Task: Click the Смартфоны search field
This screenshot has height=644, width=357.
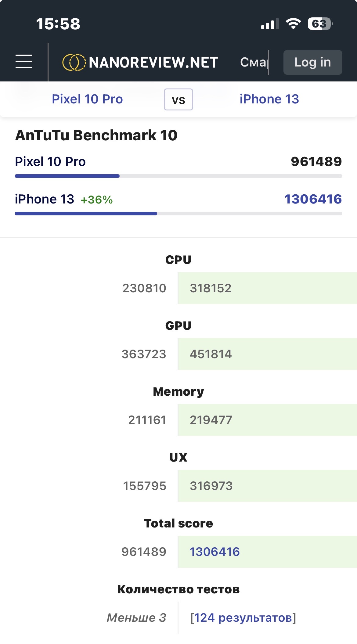Action: 254,62
